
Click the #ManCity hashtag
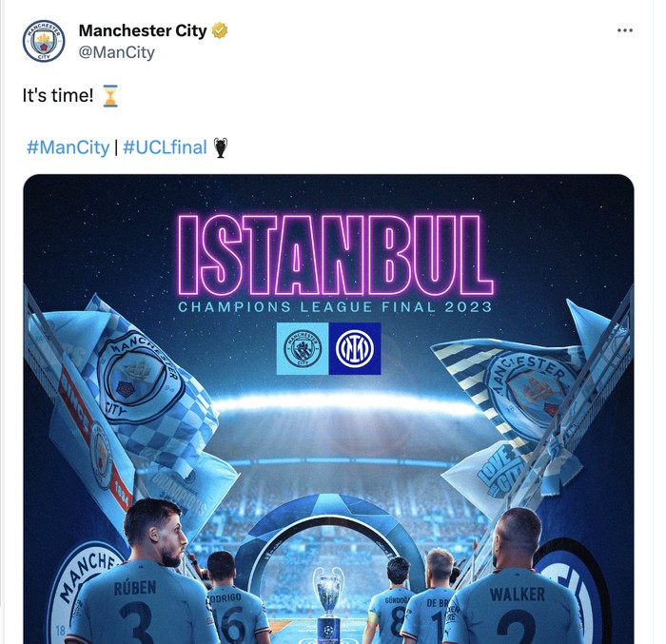68,147
